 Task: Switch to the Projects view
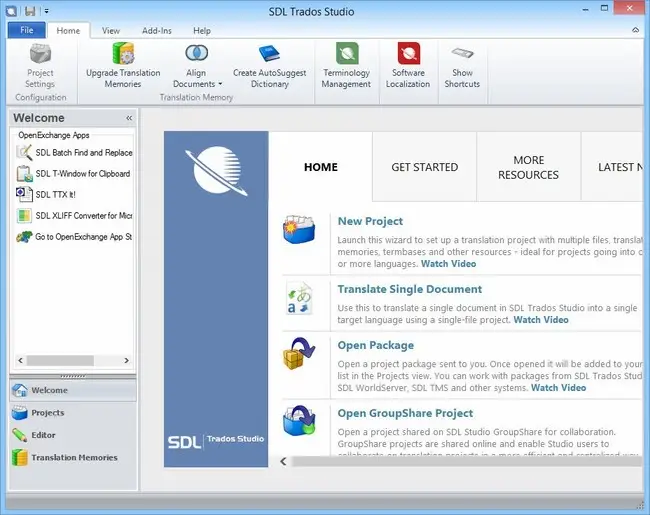pos(73,413)
